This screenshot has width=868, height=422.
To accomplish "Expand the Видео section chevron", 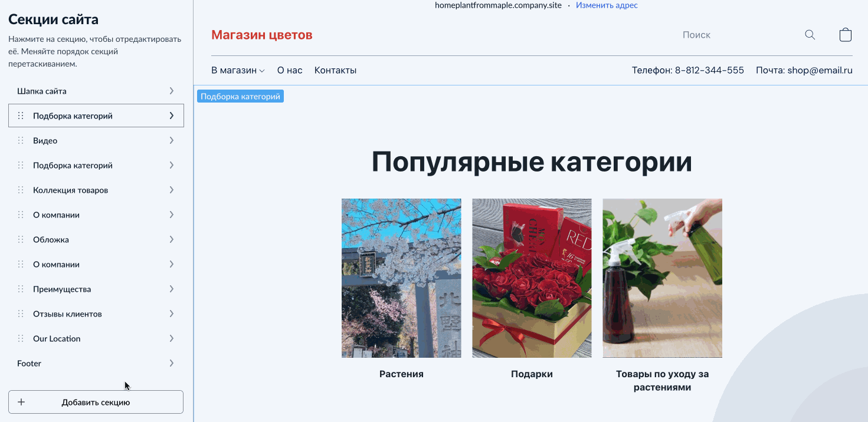I will tap(172, 140).
